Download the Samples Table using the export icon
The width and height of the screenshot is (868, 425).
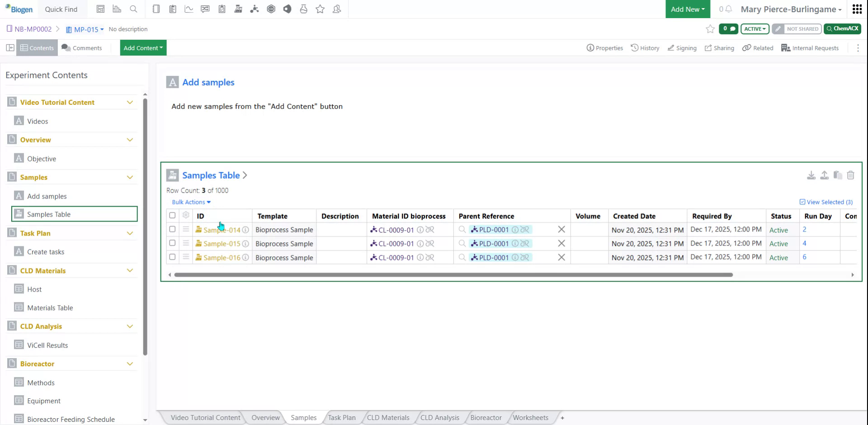coord(811,175)
